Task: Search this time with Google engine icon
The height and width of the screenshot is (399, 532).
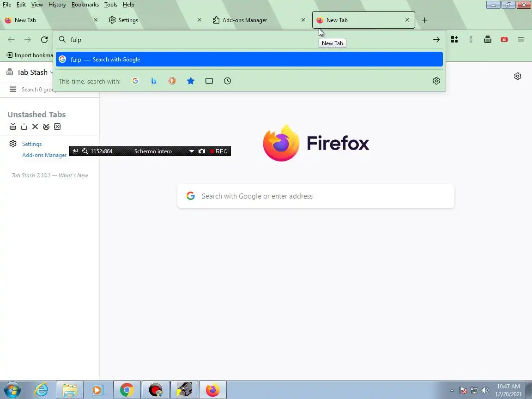Action: (135, 81)
